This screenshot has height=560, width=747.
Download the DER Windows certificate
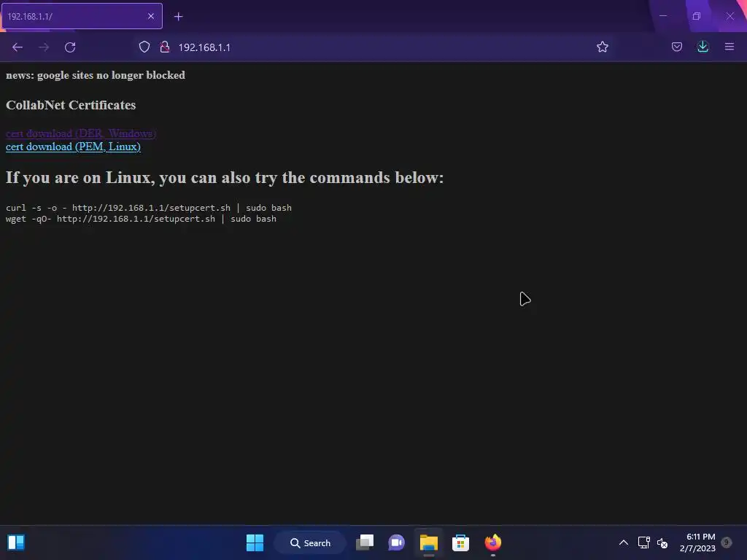(81, 133)
